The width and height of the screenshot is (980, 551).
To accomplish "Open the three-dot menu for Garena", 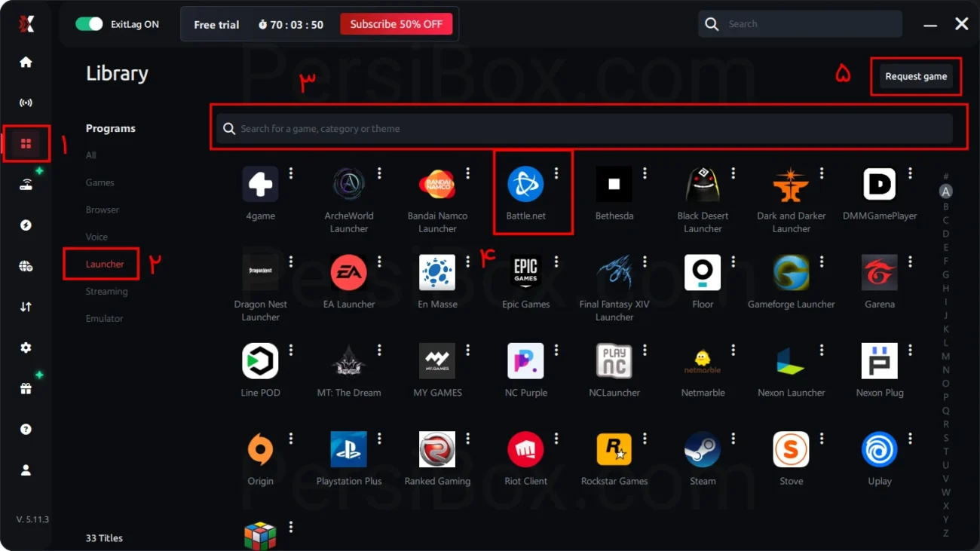I will point(910,262).
